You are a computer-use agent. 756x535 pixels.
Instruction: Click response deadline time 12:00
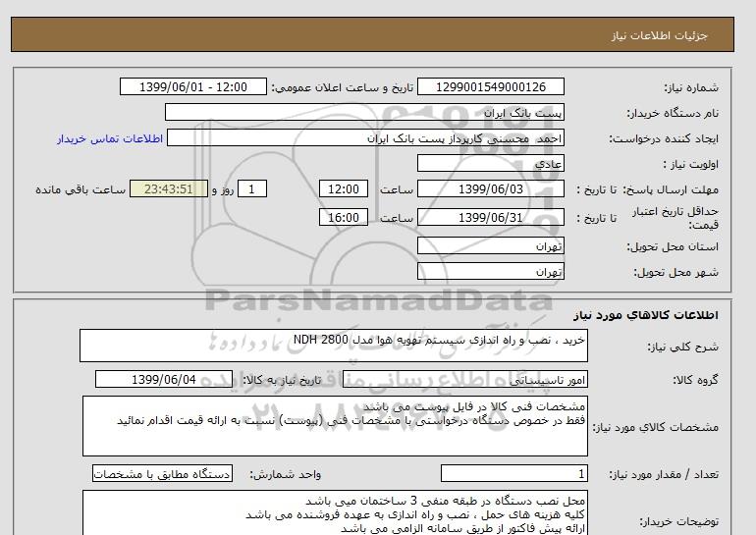pos(344,188)
